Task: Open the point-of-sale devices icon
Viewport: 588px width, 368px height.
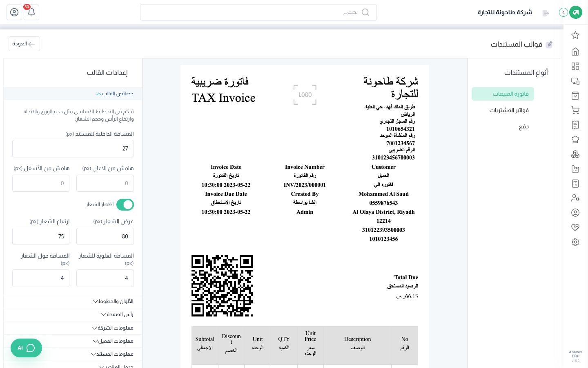Action: pos(575,81)
